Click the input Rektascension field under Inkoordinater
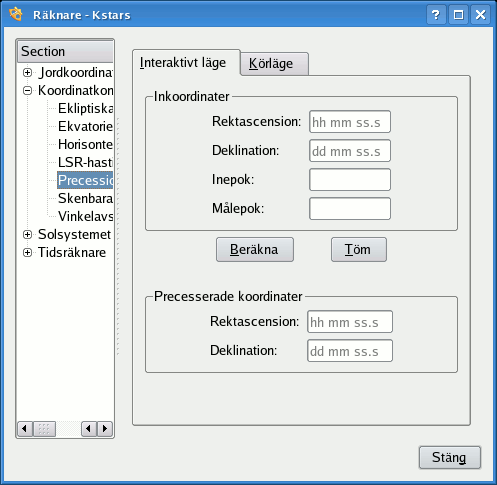Image resolution: width=497 pixels, height=485 pixels. (350, 122)
